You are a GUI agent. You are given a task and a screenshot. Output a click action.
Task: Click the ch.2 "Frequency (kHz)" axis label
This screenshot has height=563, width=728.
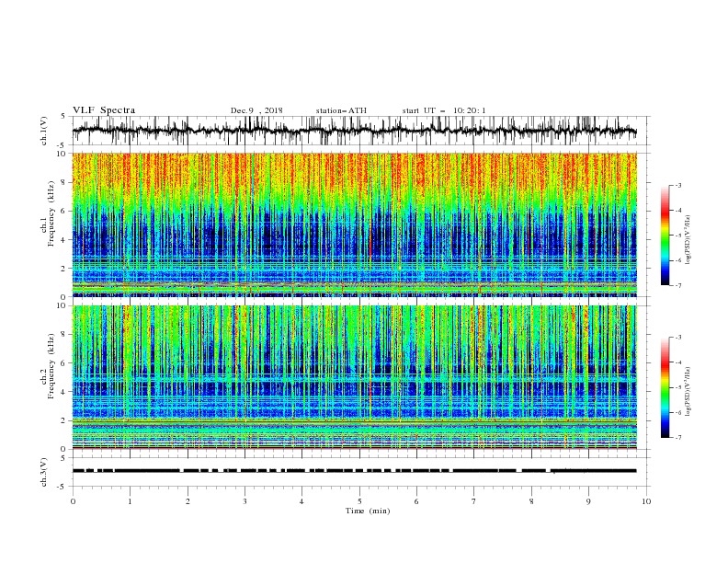(51, 365)
